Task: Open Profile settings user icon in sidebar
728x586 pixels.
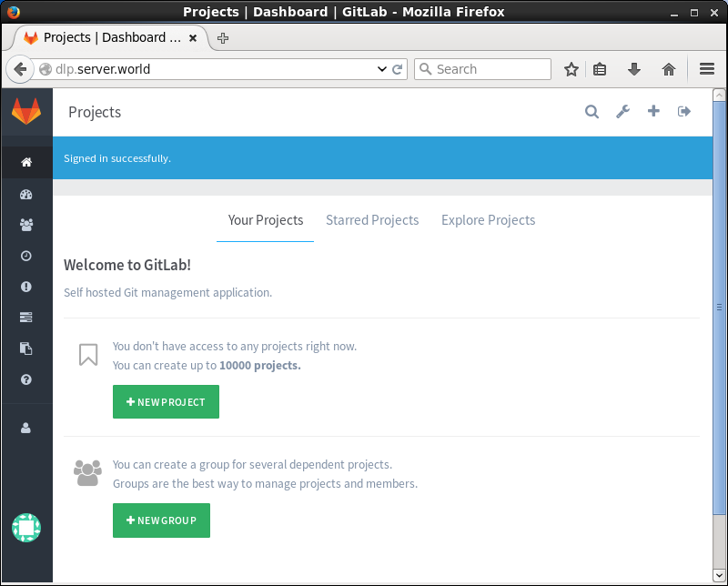Action: 26,428
